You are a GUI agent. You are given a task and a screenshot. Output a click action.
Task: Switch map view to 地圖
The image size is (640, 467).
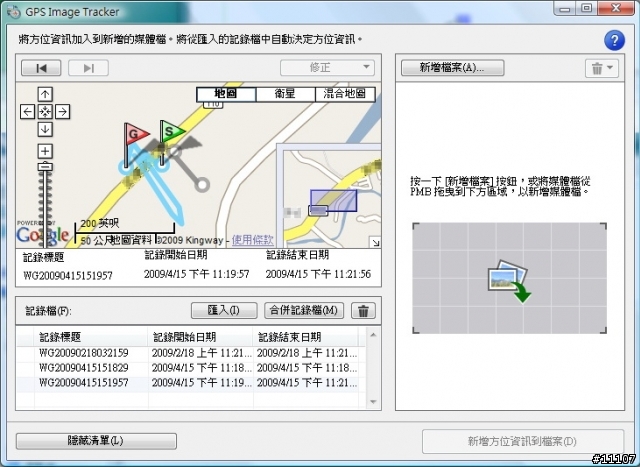click(226, 94)
